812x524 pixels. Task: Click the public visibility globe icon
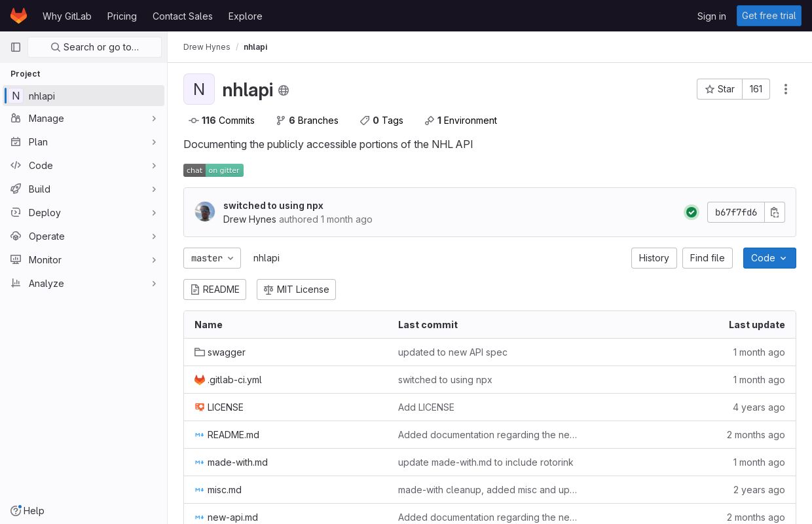[284, 90]
